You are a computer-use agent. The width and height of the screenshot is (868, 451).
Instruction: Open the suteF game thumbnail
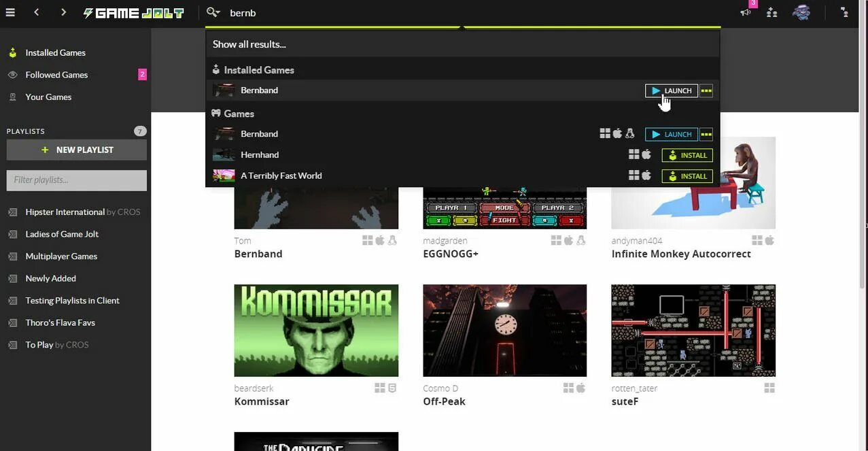click(x=693, y=331)
